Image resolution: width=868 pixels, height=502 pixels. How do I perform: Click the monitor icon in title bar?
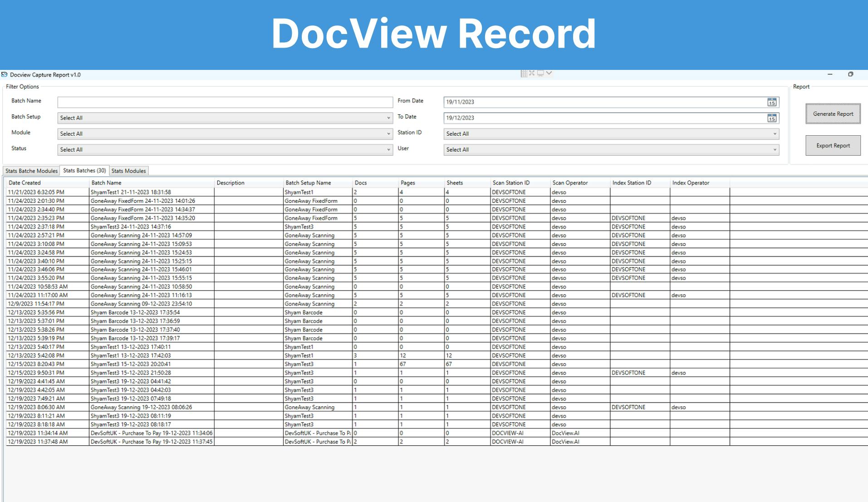point(540,73)
